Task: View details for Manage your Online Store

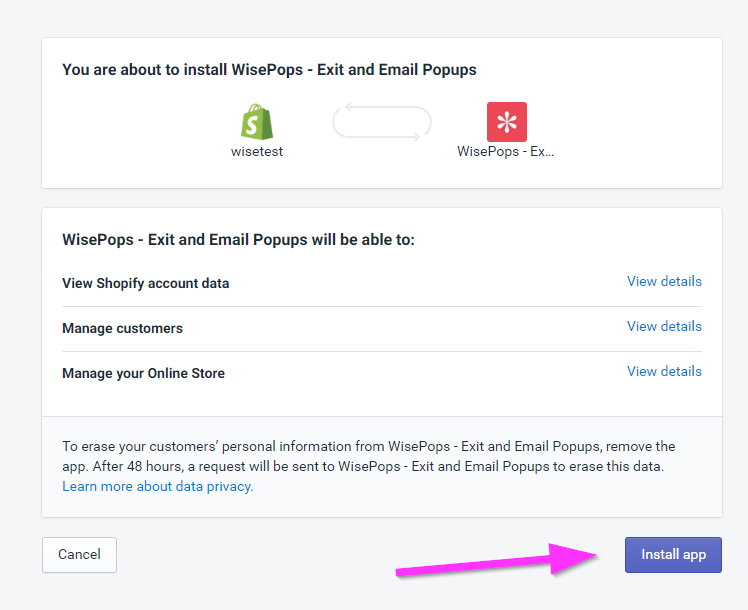Action: 664,371
